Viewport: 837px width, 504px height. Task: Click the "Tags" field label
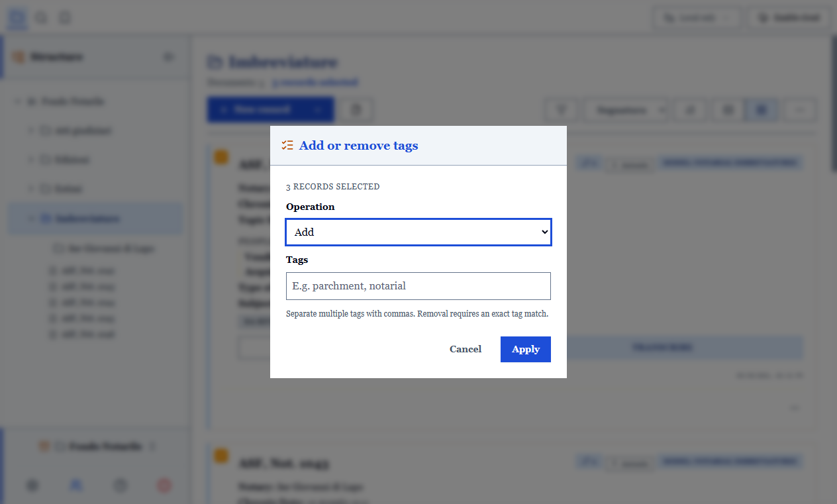[297, 260]
